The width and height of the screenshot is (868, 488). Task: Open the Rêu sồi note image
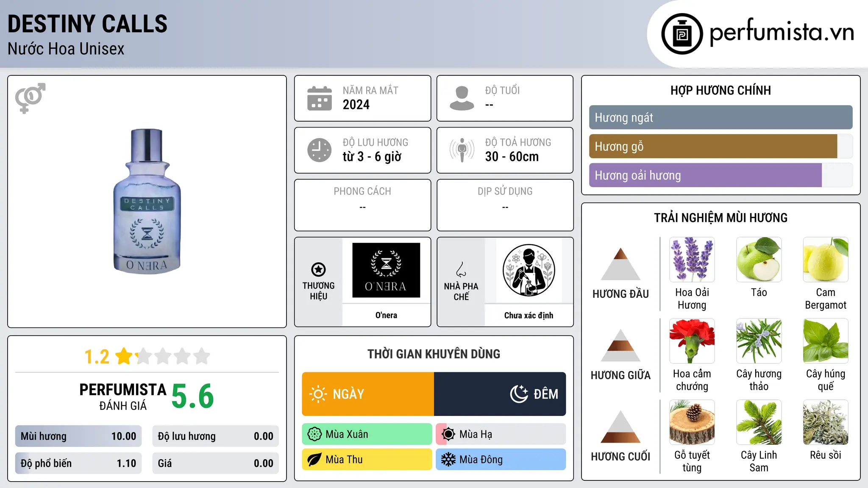826,422
